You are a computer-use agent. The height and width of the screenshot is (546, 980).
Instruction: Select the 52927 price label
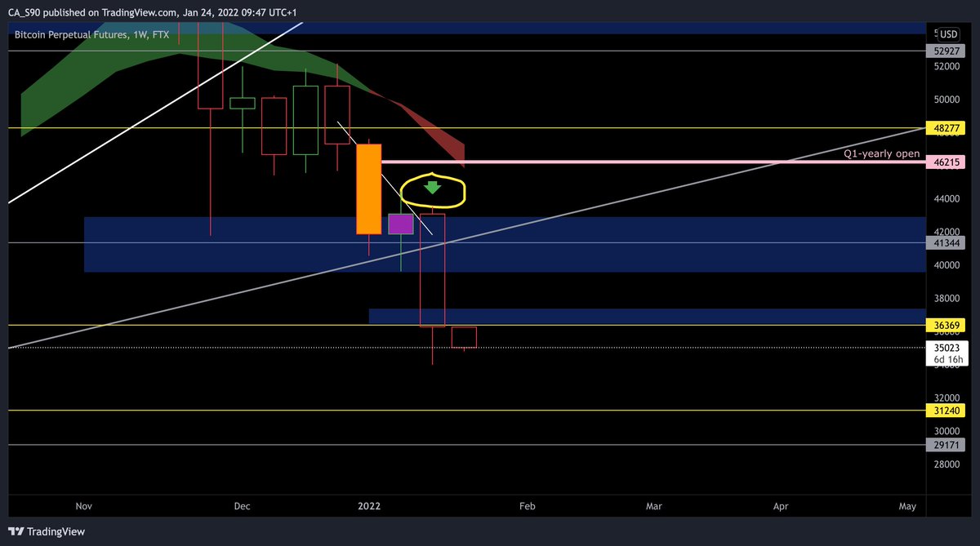click(x=947, y=51)
